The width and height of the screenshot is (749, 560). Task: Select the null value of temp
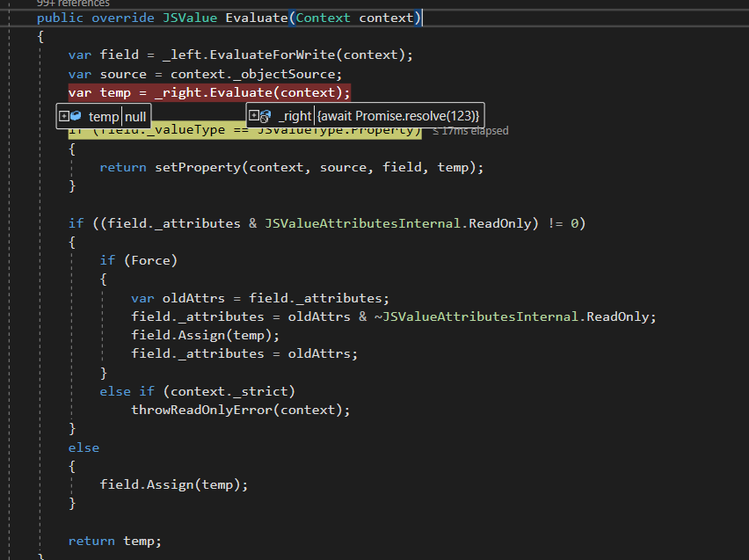(135, 115)
